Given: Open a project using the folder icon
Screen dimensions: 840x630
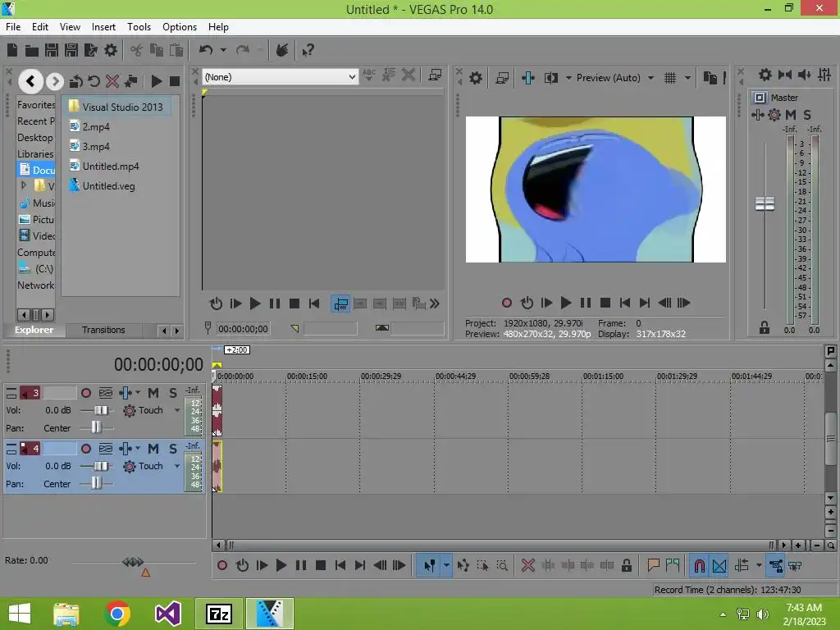Looking at the screenshot, I should click(32, 50).
